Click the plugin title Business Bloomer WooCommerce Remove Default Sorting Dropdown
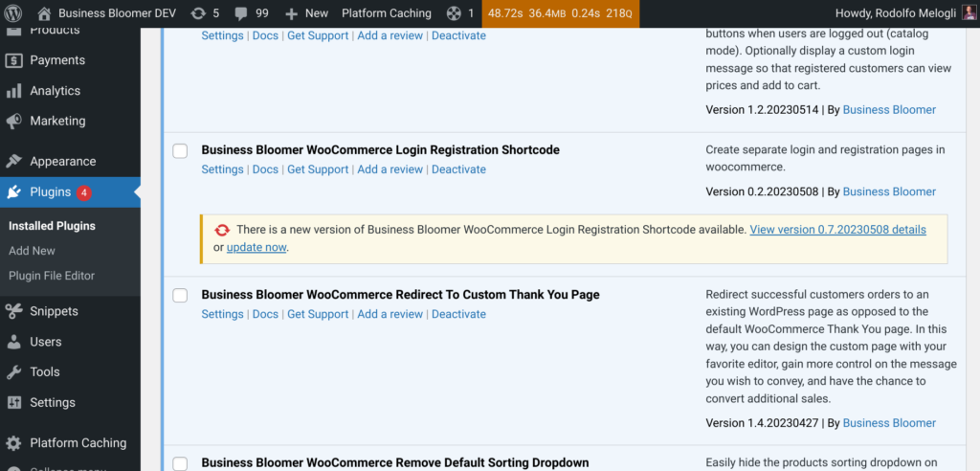The height and width of the screenshot is (471, 980). pos(395,463)
